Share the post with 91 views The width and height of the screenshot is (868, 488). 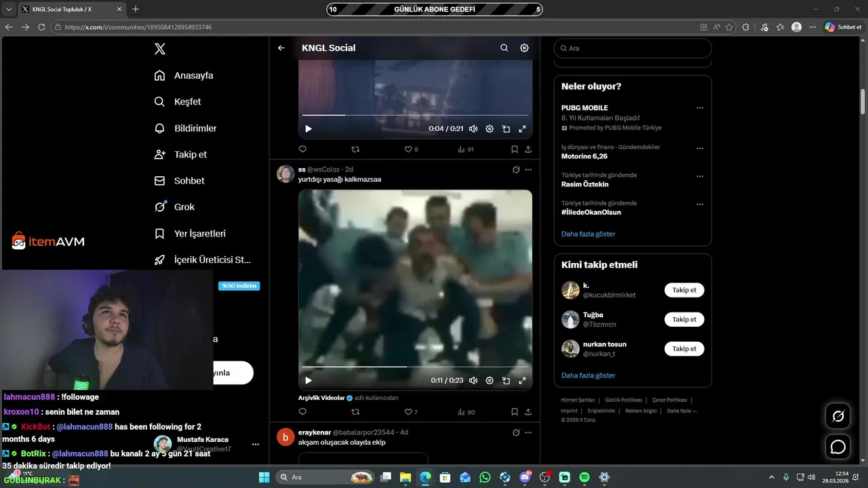[528, 149]
